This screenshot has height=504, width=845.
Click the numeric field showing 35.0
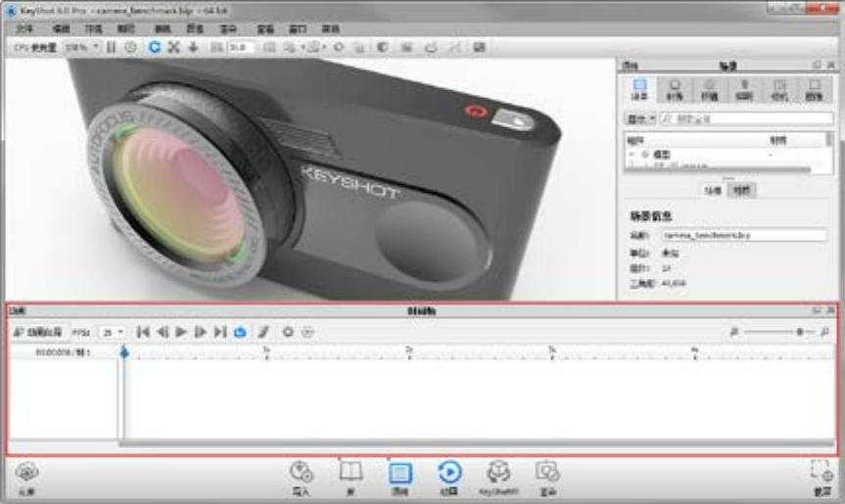(x=241, y=47)
